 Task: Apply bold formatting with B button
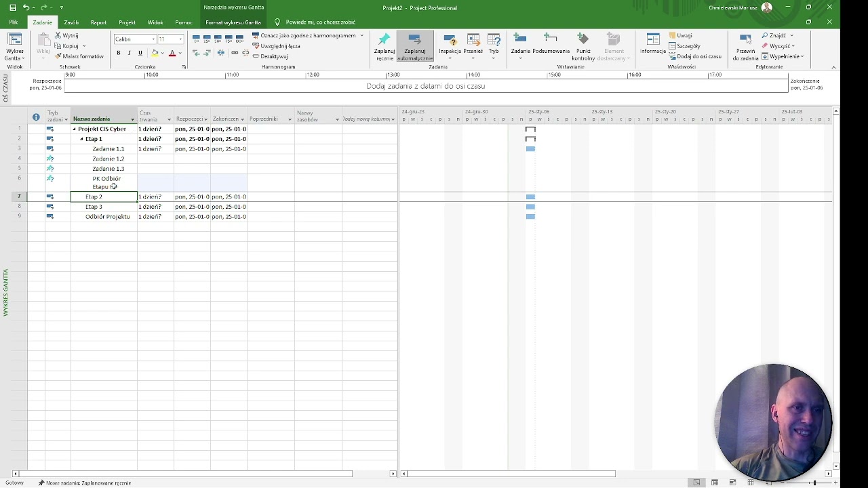[x=119, y=53]
